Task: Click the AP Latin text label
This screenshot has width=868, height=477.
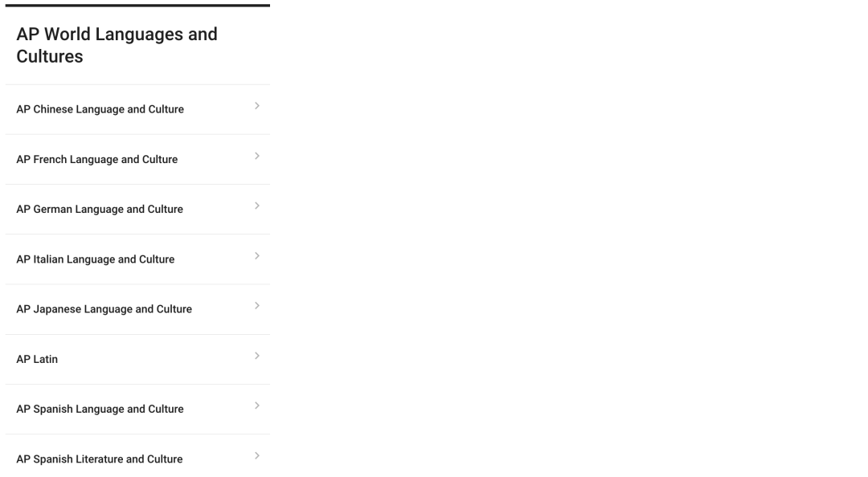Action: [37, 359]
